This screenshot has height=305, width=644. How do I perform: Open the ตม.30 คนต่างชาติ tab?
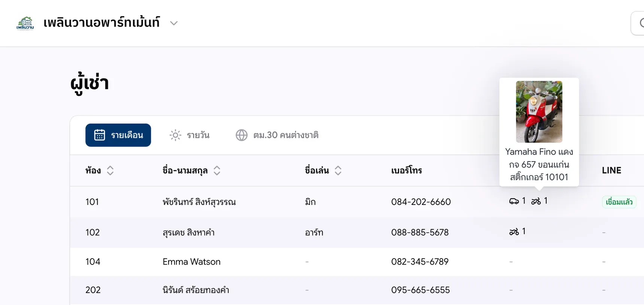277,135
